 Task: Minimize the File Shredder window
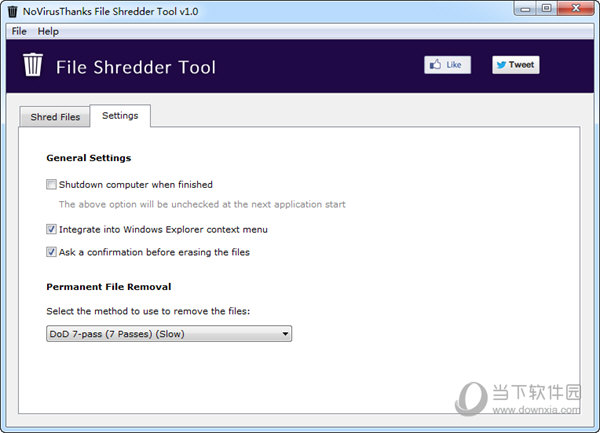point(525,8)
